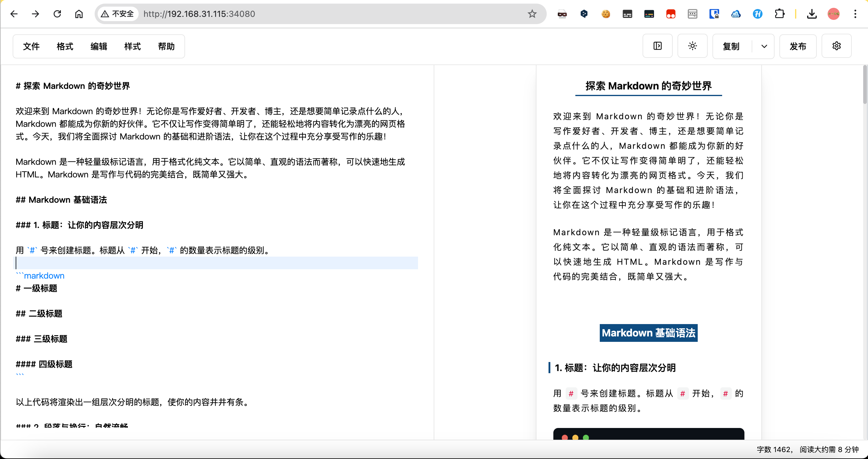868x459 pixels.
Task: Toggle light/dark mode sun icon
Action: [693, 46]
